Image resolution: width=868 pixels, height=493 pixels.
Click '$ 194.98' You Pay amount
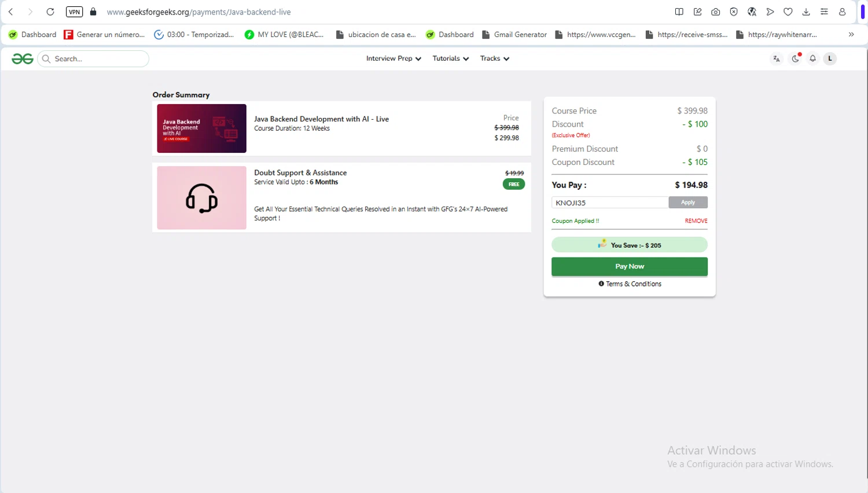tap(691, 185)
